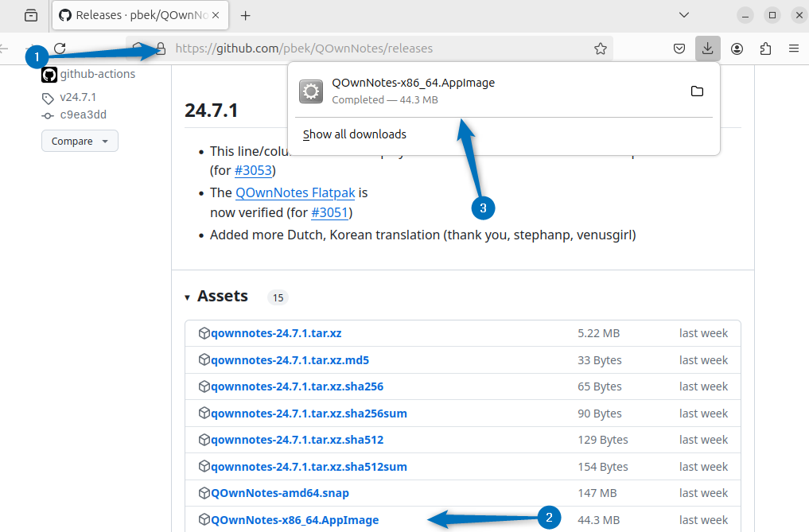This screenshot has height=532, width=809.
Task: Click the extensions puzzle-piece icon
Action: pos(765,48)
